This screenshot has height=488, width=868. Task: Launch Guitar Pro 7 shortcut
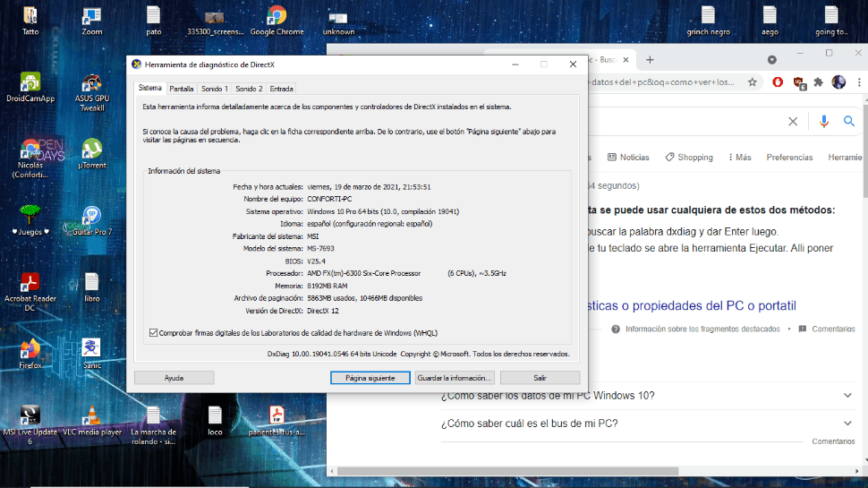point(92,220)
